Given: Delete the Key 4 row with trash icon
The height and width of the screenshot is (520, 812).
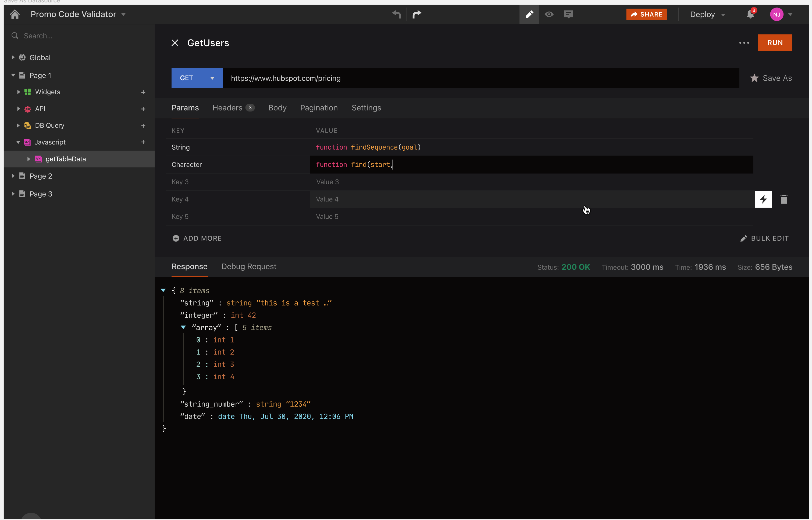Looking at the screenshot, I should pyautogui.click(x=784, y=199).
